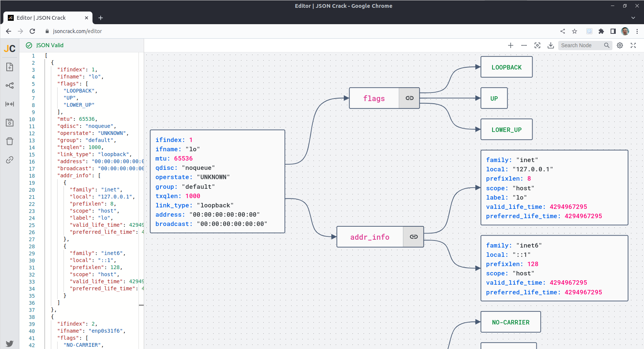Image resolution: width=644 pixels, height=349 pixels.
Task: Zoom out on the graph canvas
Action: (524, 45)
